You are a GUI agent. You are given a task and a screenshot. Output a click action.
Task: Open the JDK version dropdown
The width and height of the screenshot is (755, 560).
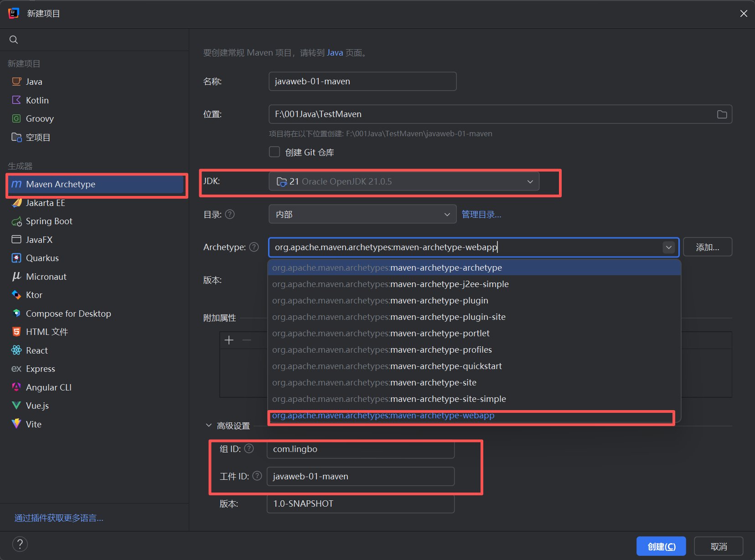point(404,181)
